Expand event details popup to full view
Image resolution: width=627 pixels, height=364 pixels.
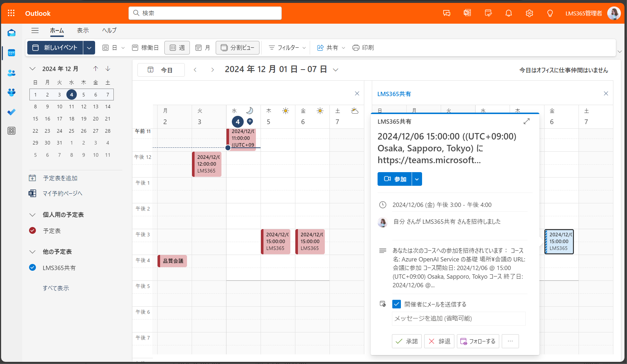point(527,121)
